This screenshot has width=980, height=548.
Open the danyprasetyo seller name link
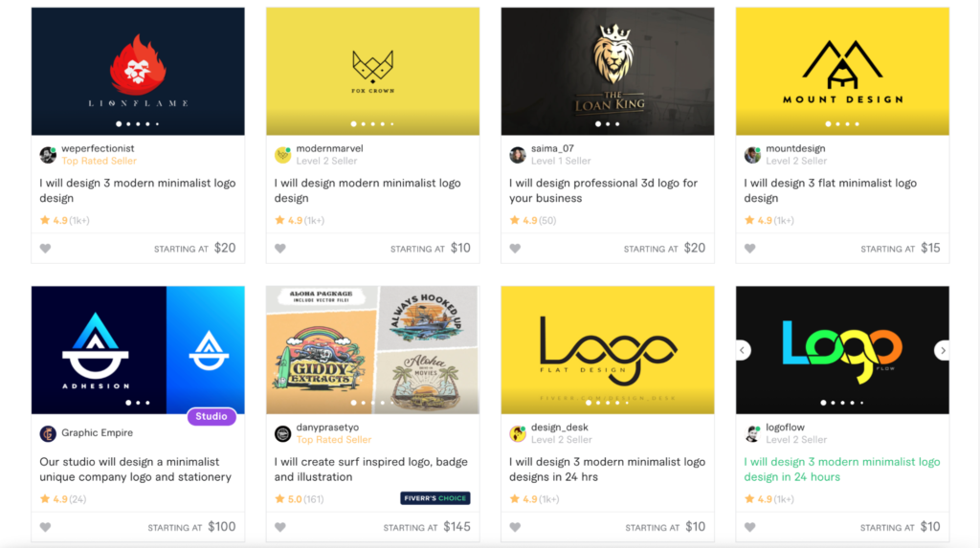pos(327,427)
